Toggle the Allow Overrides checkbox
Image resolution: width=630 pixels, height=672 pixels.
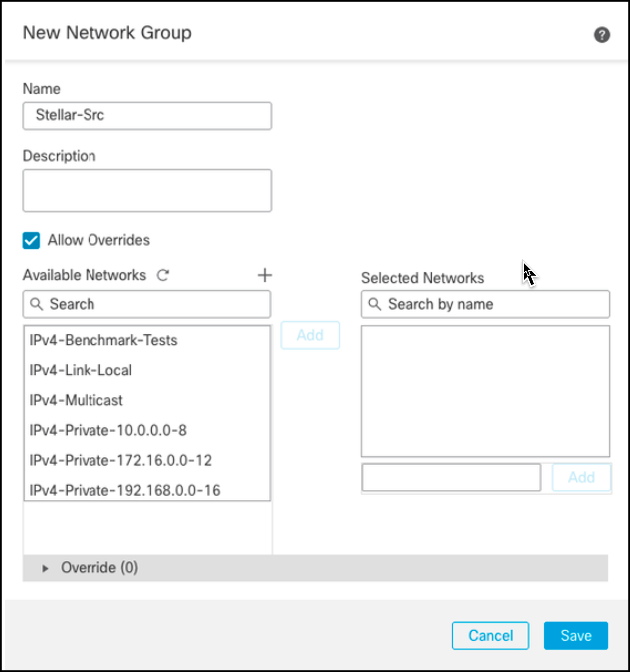[x=31, y=241]
